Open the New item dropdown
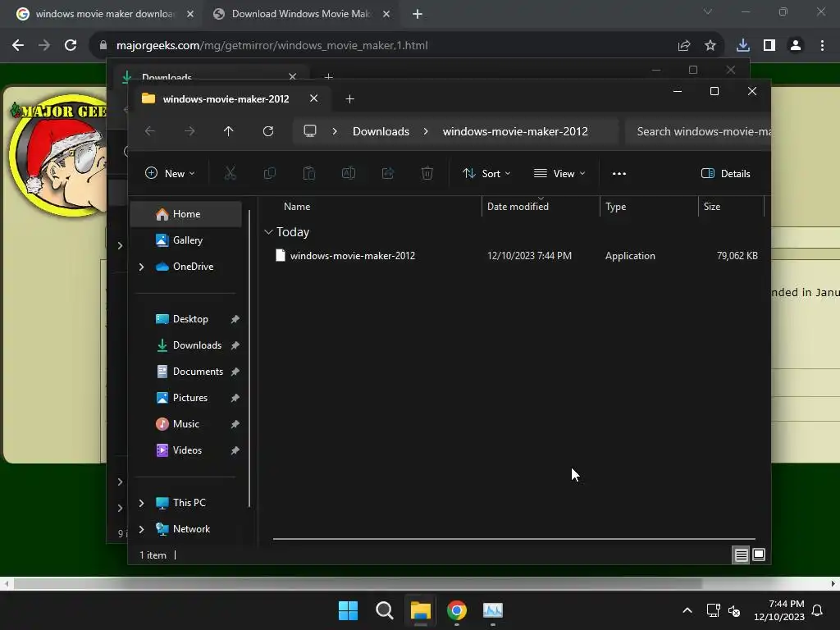This screenshot has width=840, height=630. (x=171, y=174)
